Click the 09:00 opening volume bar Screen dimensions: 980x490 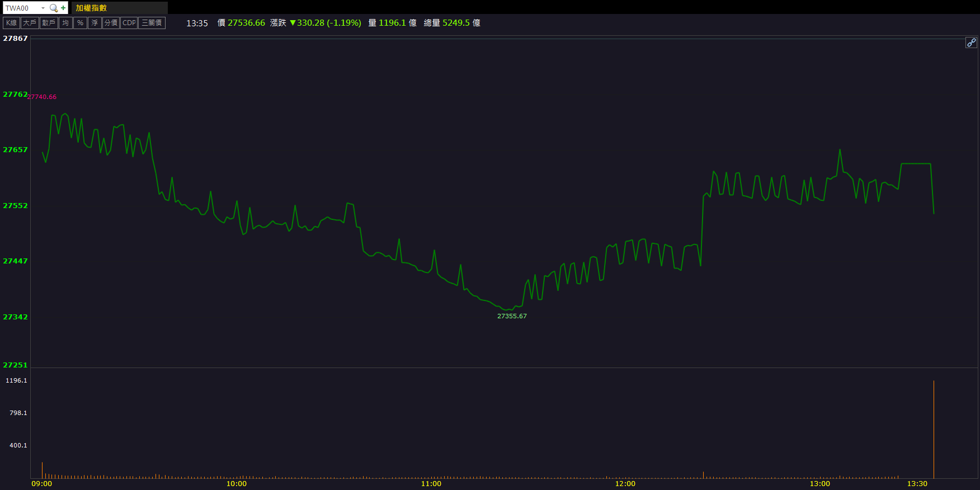42,470
